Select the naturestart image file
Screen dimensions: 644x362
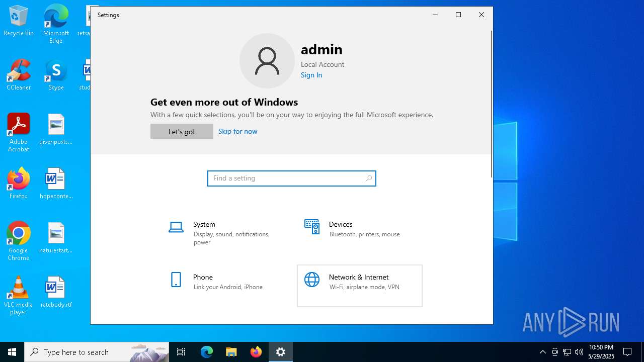click(x=56, y=238)
